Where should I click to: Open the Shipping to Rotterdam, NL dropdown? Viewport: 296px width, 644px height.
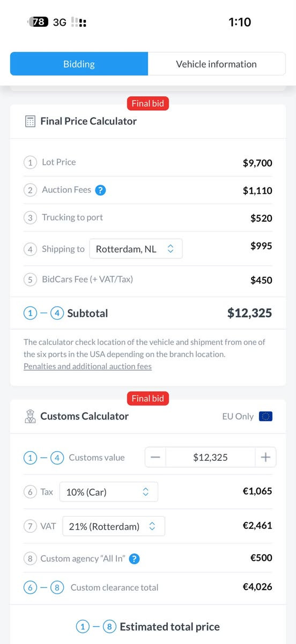click(x=136, y=249)
